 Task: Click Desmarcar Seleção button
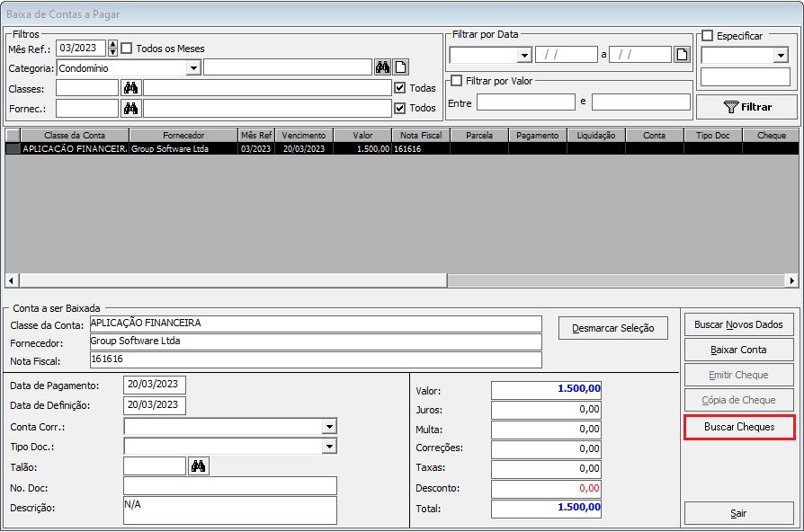pyautogui.click(x=612, y=328)
